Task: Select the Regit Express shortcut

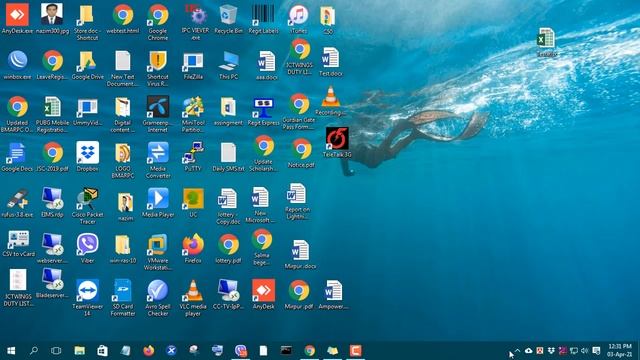Action: 264,111
